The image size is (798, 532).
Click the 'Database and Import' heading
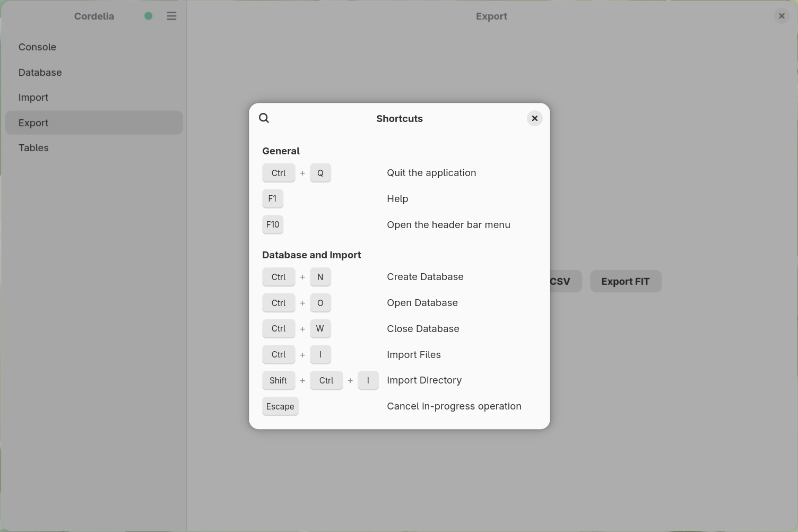(x=311, y=255)
